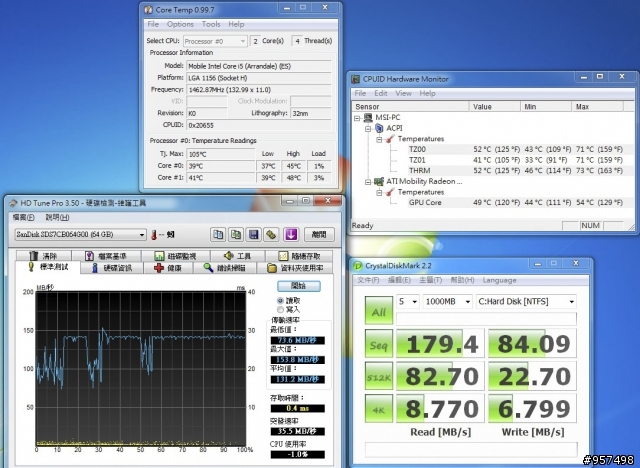
Task: Collapse the MSI-PC tree node
Action: click(357, 118)
